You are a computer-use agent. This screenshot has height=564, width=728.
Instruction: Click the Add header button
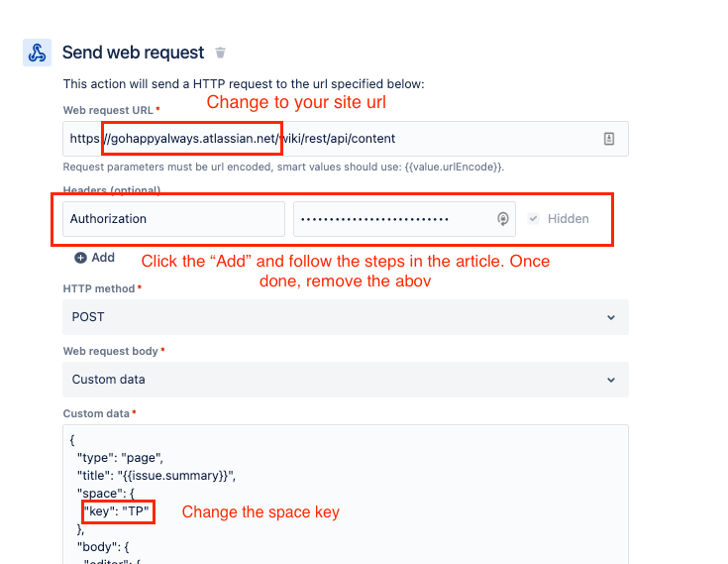[x=95, y=258]
